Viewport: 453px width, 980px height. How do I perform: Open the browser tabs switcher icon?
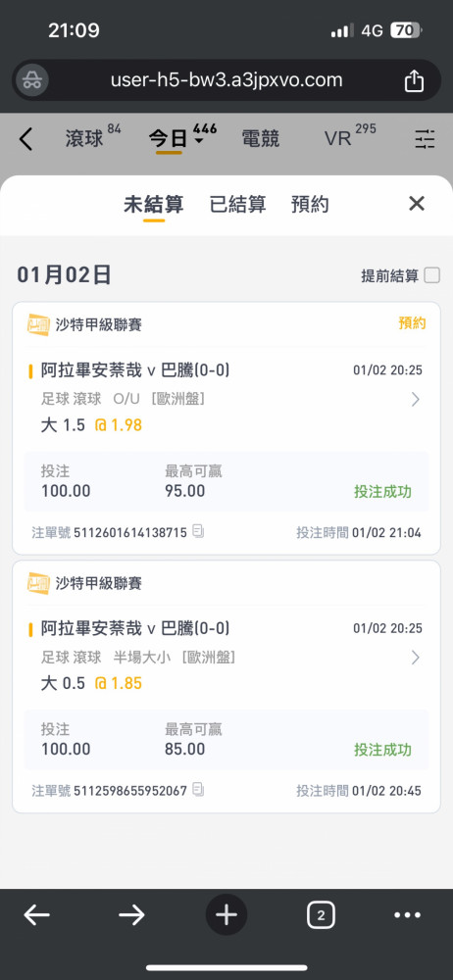(321, 915)
